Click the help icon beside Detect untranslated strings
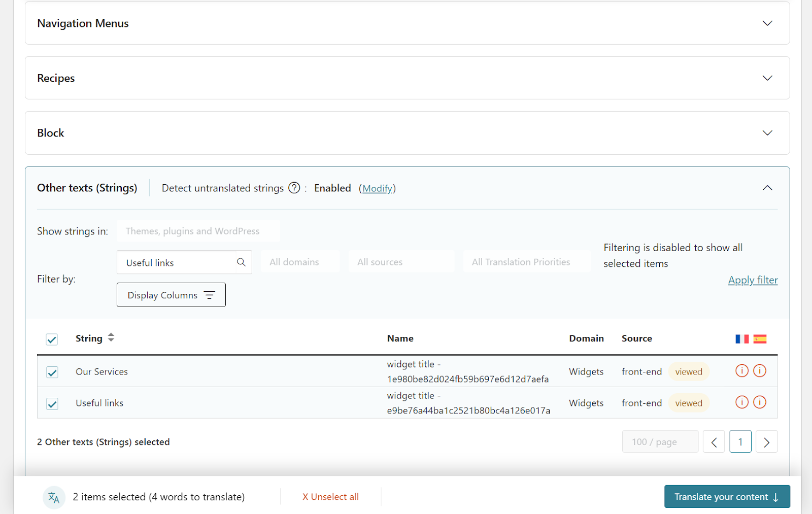Screen dimensions: 812x514 294,188
